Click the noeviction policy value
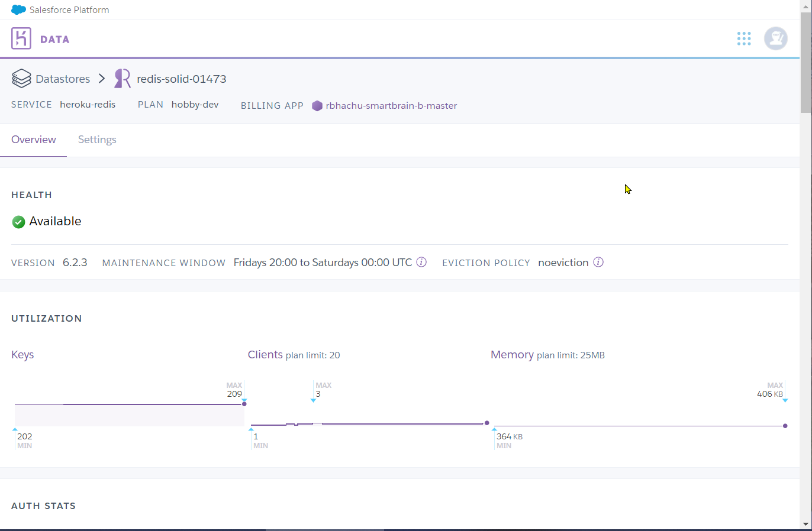The height and width of the screenshot is (531, 812). coord(563,263)
